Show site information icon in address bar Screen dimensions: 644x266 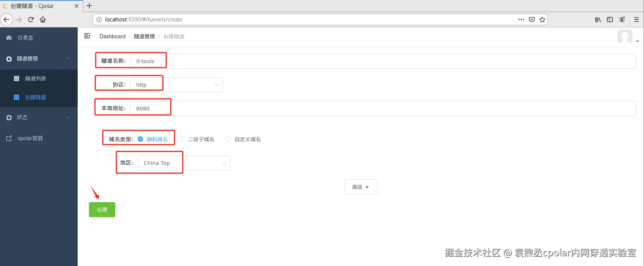[99, 20]
